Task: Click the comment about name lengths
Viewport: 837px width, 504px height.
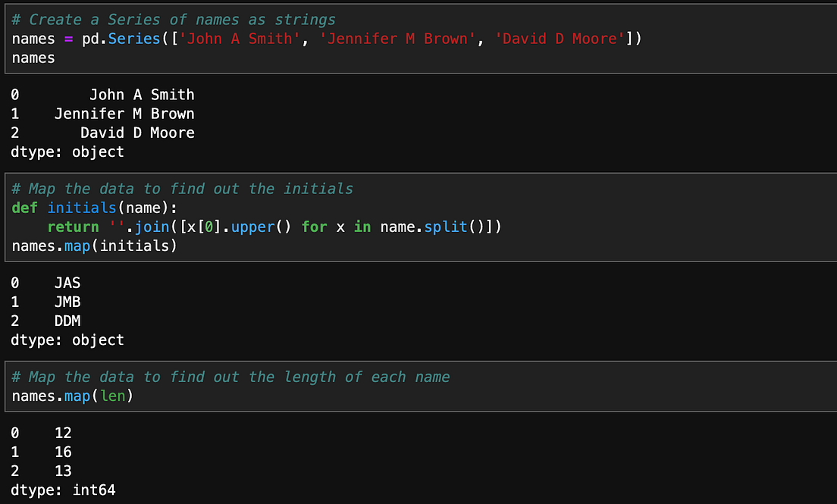Action: tap(227, 377)
